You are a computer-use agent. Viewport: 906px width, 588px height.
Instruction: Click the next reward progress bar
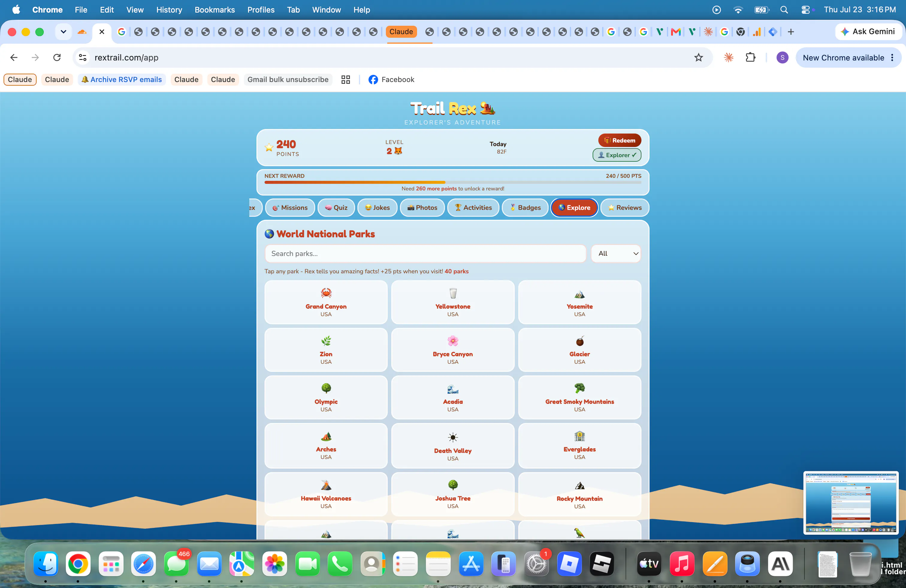[453, 182]
